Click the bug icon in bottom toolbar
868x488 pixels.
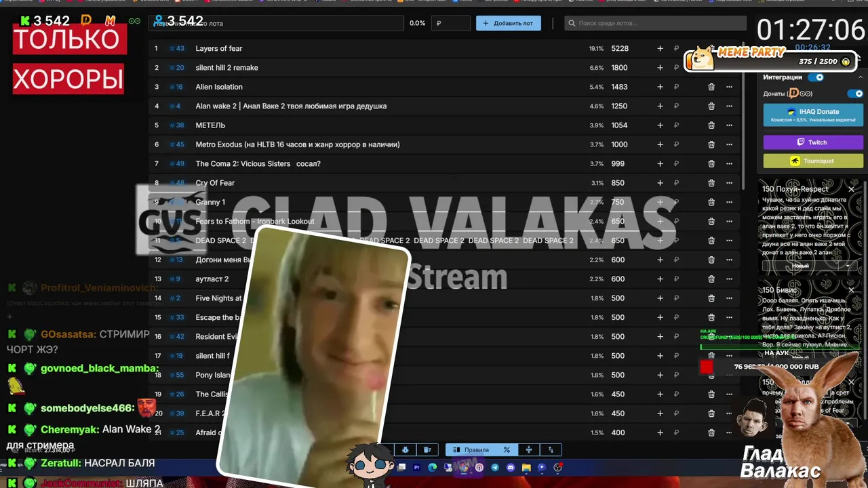[406, 450]
